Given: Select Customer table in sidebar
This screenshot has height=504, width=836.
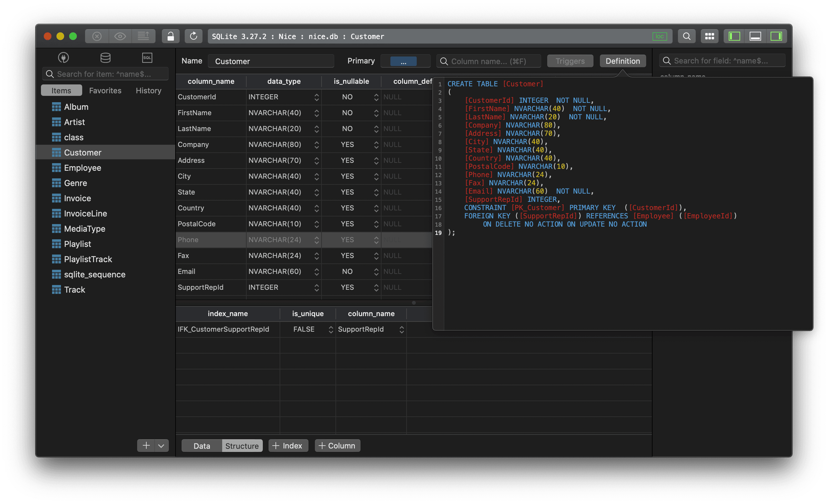Looking at the screenshot, I should (105, 153).
